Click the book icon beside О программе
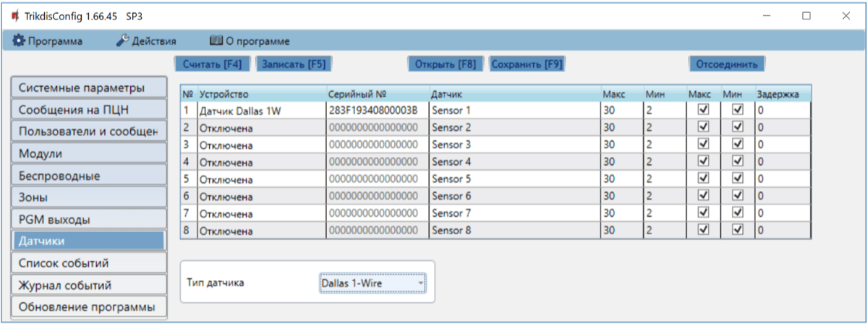868x326 pixels. pos(216,41)
